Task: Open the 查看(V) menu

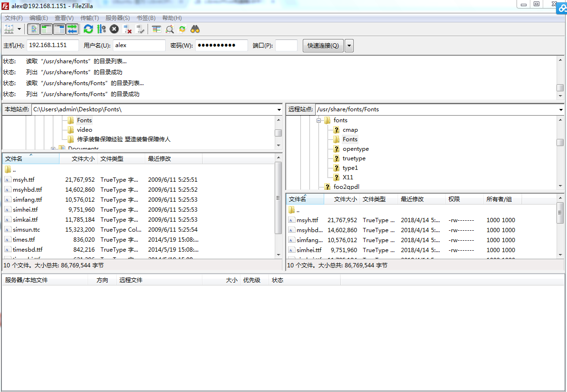Action: pos(64,18)
